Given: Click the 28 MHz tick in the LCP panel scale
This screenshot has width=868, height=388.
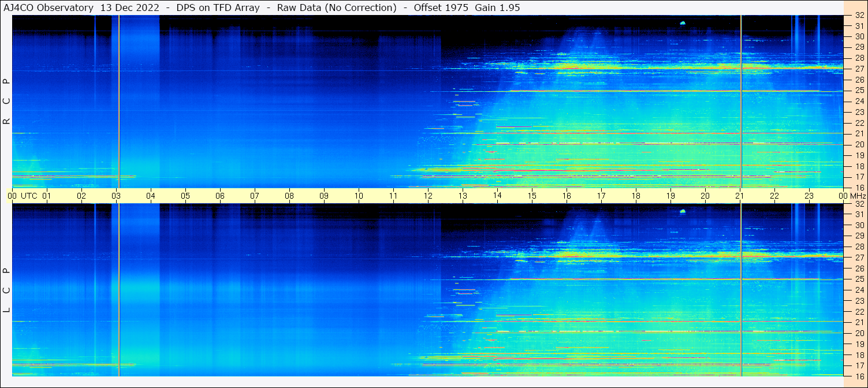Looking at the screenshot, I should click(859, 247).
